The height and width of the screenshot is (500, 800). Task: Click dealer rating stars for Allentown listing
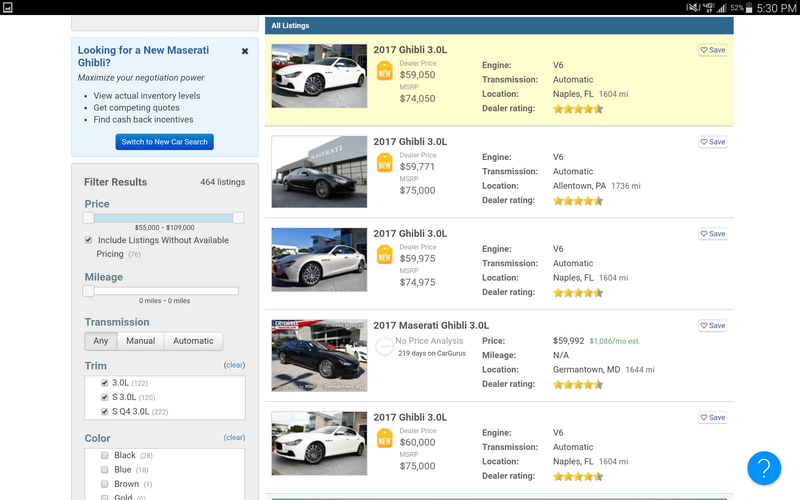[578, 201]
